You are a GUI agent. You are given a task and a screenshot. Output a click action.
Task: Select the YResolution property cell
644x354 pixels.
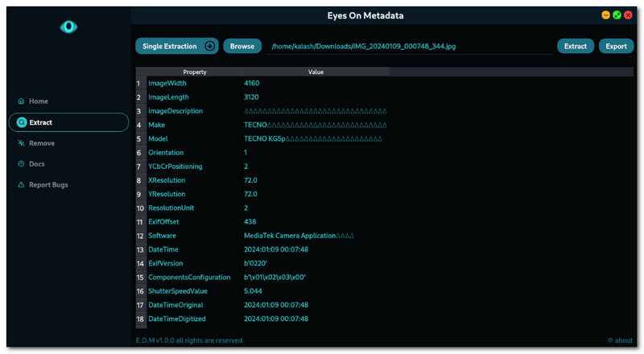pyautogui.click(x=194, y=194)
